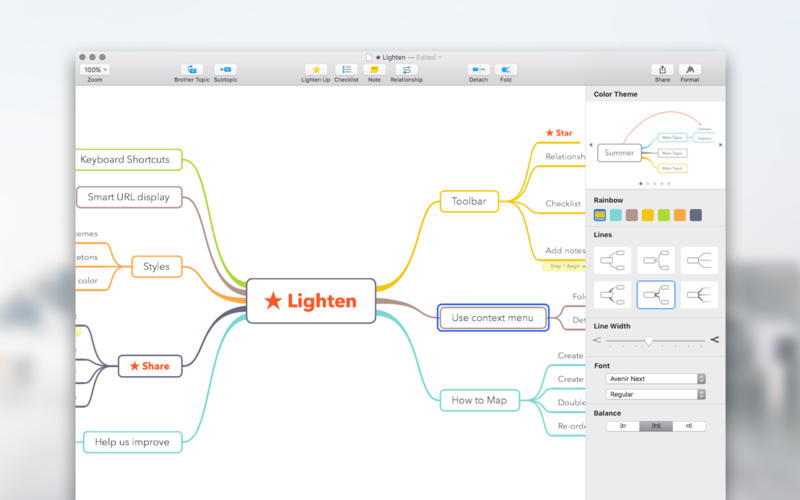Adjust the Line Width slider knob
800x500 pixels.
point(648,340)
